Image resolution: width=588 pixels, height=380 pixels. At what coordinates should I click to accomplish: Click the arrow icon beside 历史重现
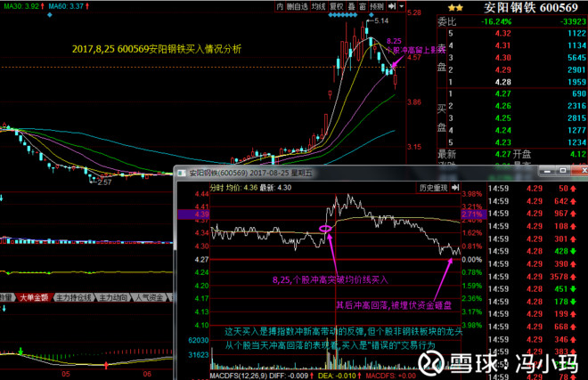coord(455,188)
